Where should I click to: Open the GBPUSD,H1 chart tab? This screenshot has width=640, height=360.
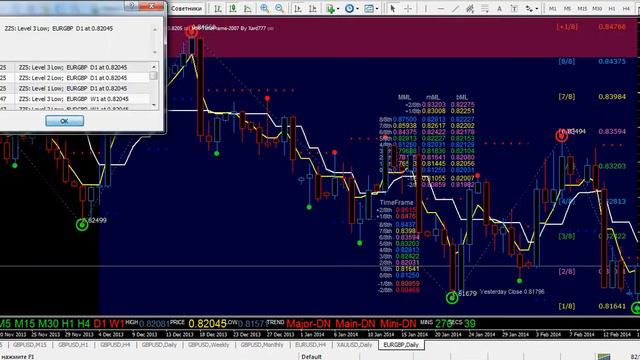pyautogui.click(x=73, y=345)
